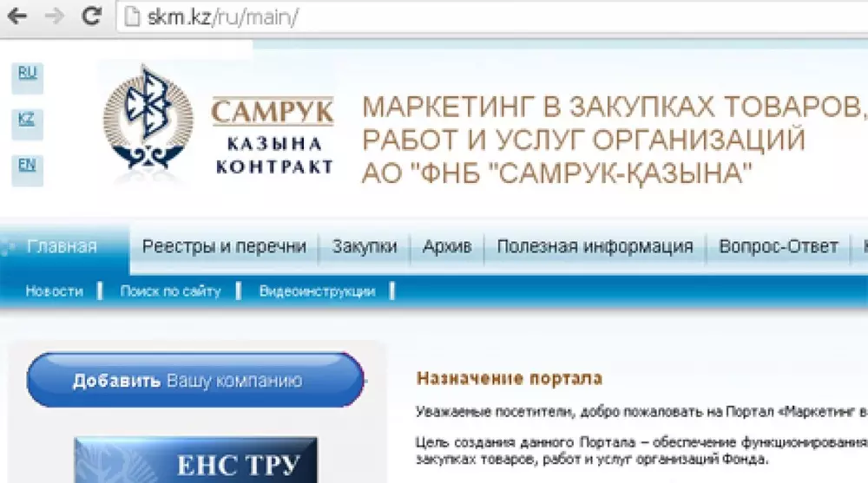
Task: Switch site language to EN
Action: tap(27, 164)
